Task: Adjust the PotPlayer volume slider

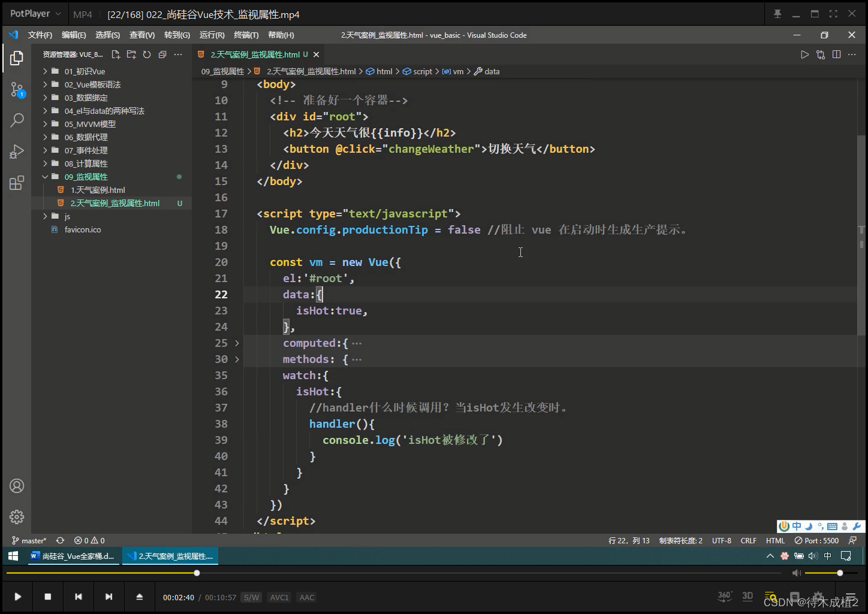Action: click(x=833, y=573)
